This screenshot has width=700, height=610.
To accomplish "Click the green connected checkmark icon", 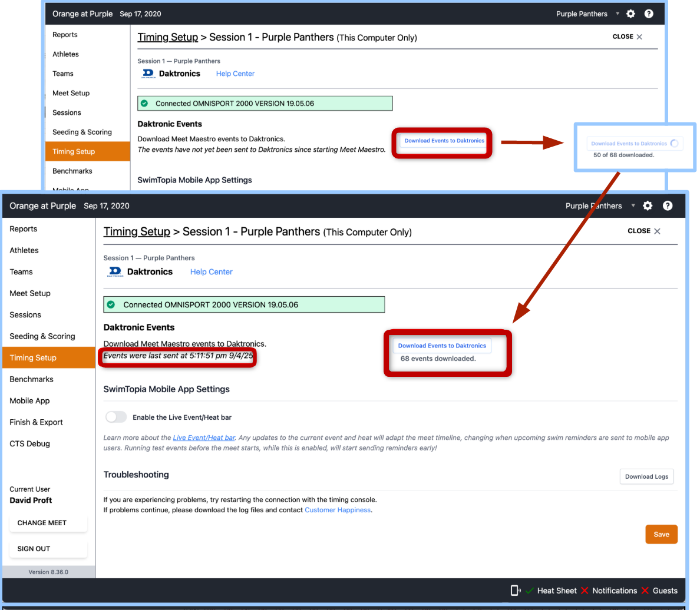I will (x=111, y=305).
